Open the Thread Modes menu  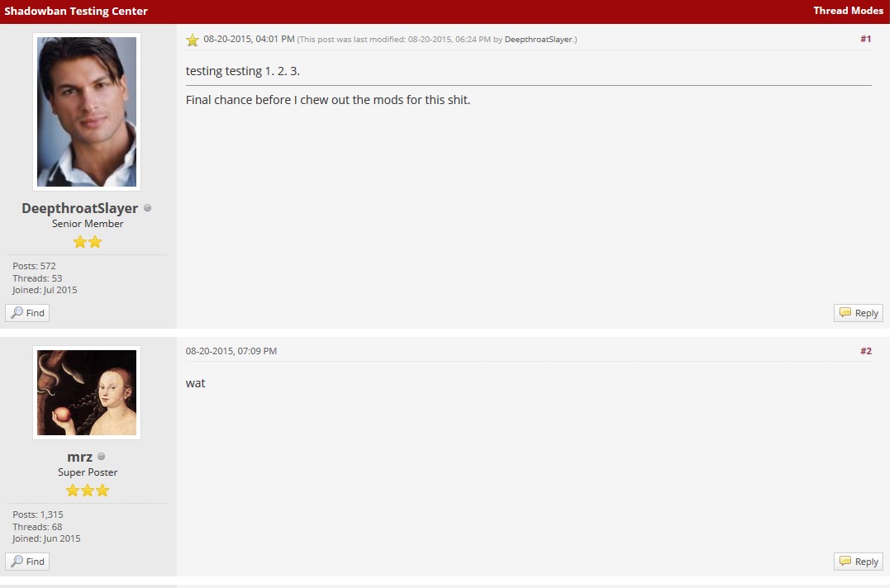click(848, 11)
